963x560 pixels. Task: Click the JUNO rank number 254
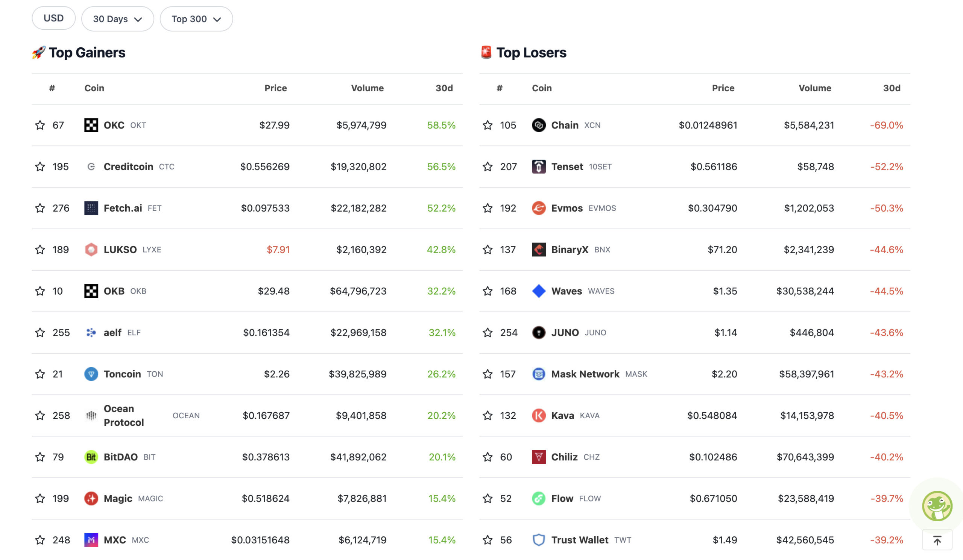pyautogui.click(x=509, y=333)
